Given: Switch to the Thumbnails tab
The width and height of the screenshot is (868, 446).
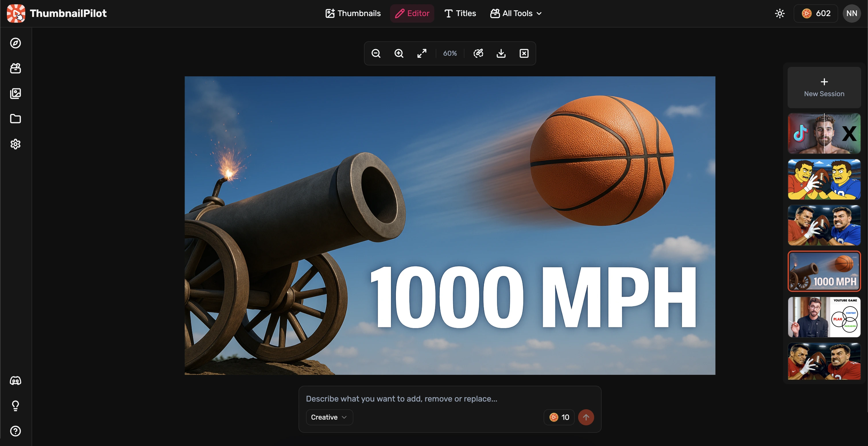Looking at the screenshot, I should 353,13.
